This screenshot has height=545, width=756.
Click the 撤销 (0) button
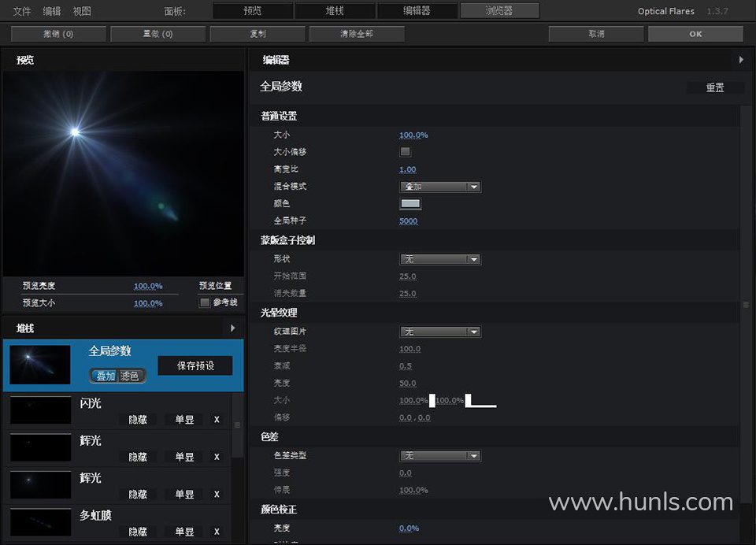click(58, 34)
